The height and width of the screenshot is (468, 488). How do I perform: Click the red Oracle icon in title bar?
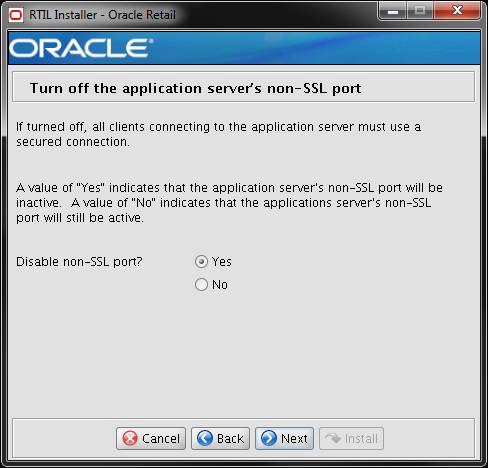click(15, 15)
